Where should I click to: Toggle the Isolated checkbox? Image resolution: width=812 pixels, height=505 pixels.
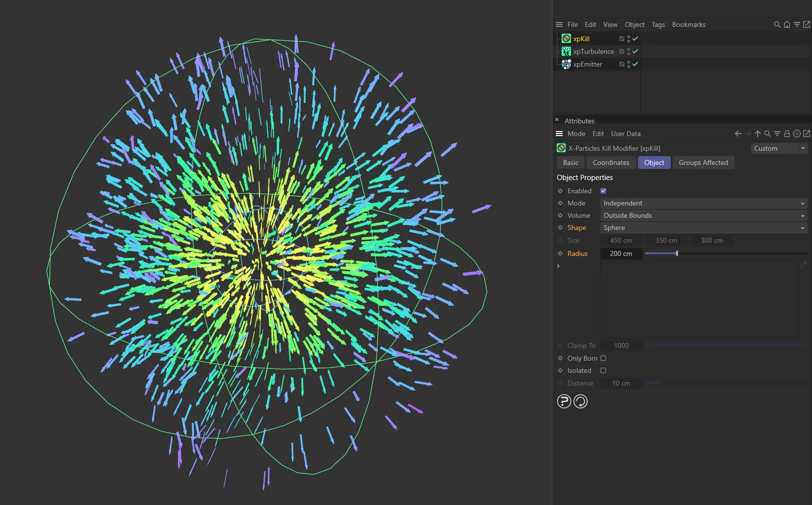coord(603,370)
